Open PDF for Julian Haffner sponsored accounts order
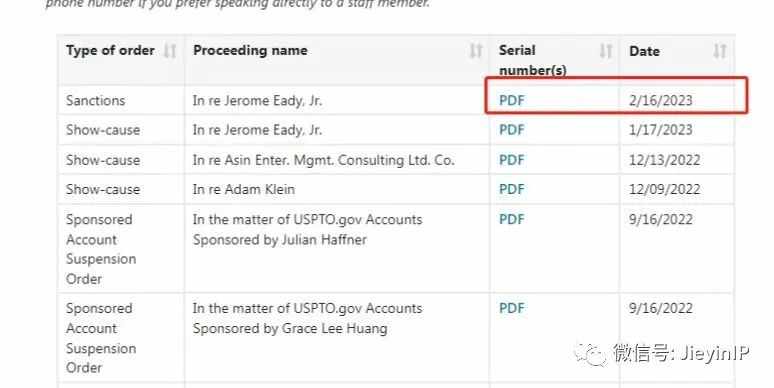This screenshot has height=388, width=774. (511, 219)
